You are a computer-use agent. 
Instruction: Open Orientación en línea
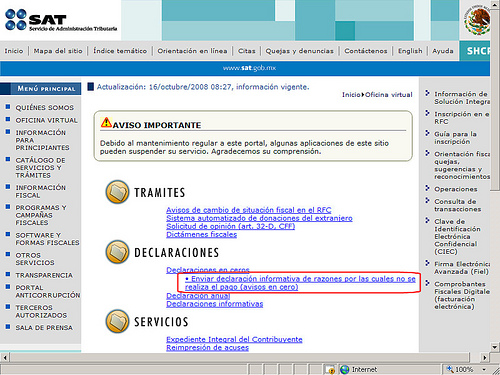(192, 51)
